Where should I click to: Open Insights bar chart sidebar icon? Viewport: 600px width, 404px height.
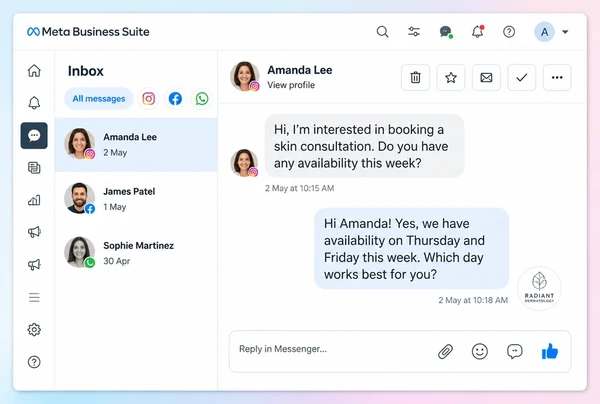pos(34,200)
